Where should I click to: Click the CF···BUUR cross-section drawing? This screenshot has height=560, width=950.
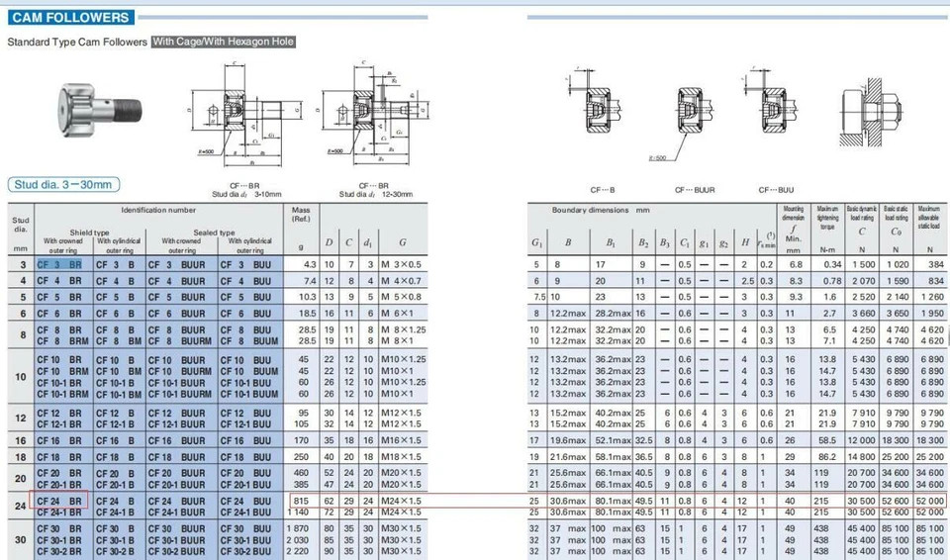click(x=680, y=123)
